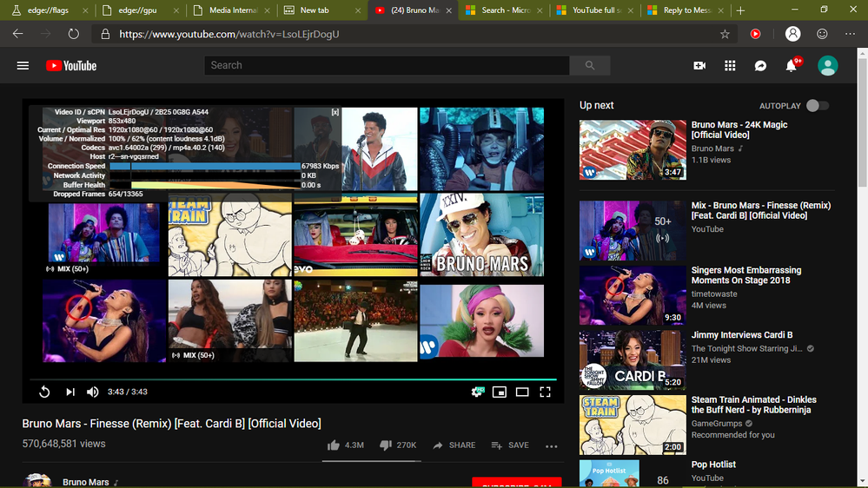Viewport: 868px width, 488px height.
Task: Click the browser address bar URL
Action: [229, 35]
